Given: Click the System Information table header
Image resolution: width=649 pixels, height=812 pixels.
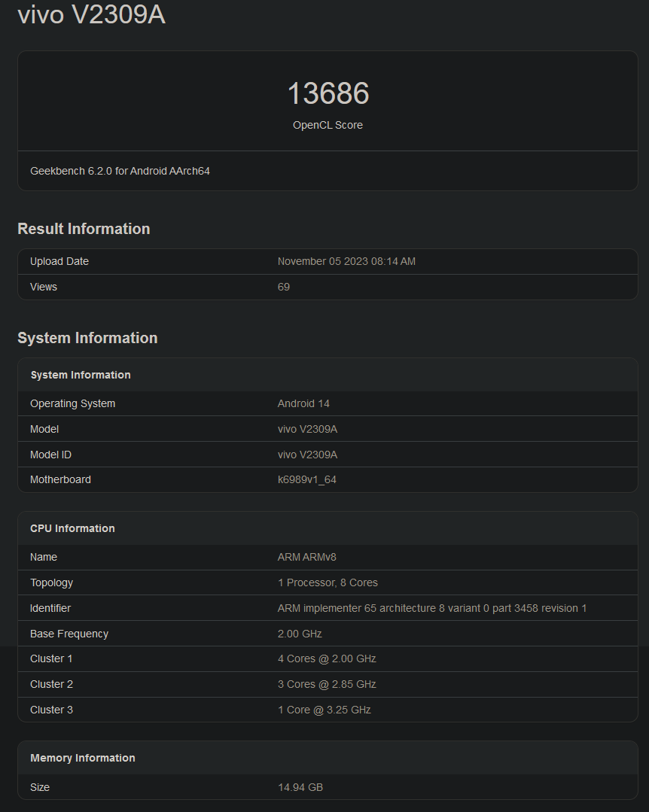Looking at the screenshot, I should (x=81, y=375).
